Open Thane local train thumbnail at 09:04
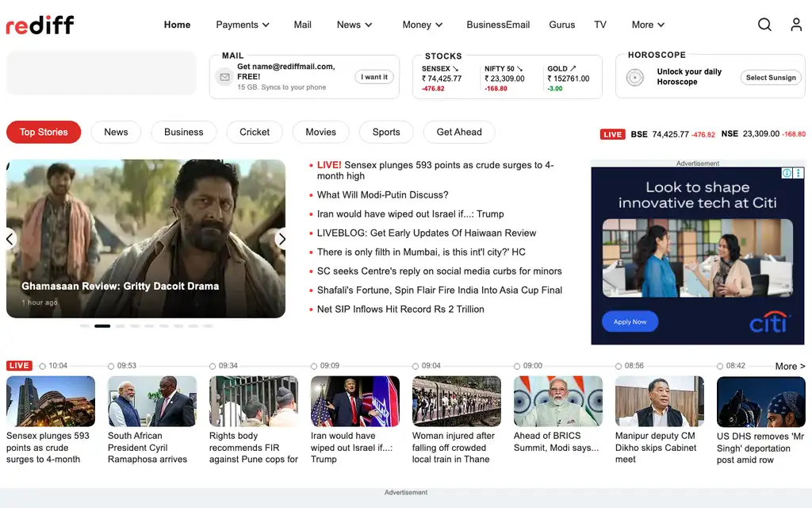 457,401
